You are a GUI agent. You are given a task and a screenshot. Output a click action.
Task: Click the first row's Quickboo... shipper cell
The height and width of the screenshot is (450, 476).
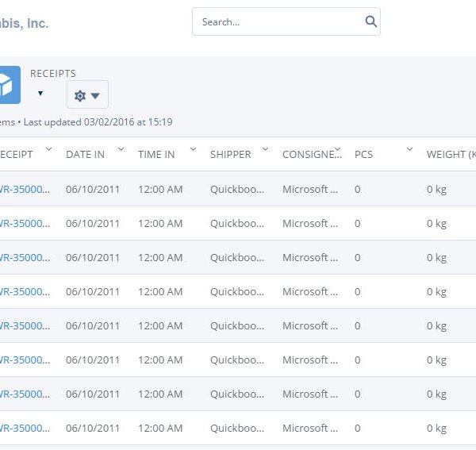pyautogui.click(x=237, y=189)
